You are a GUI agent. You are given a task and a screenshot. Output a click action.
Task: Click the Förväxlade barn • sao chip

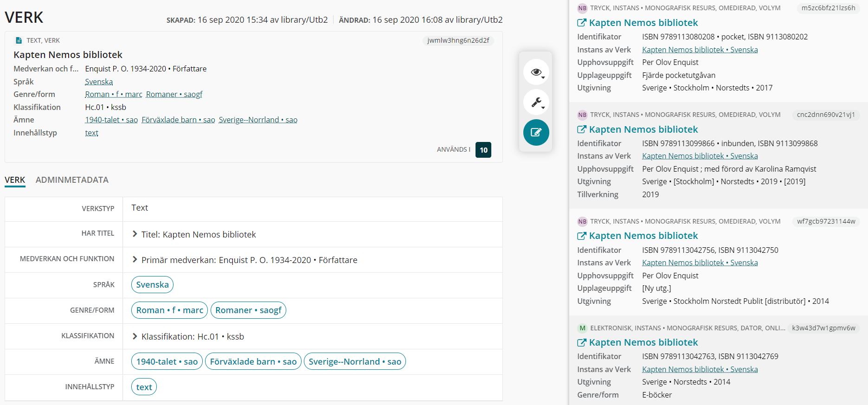click(253, 361)
